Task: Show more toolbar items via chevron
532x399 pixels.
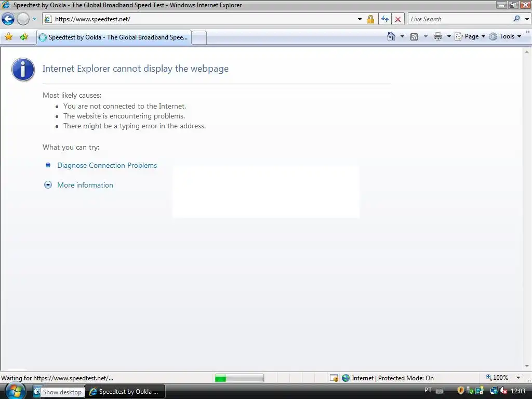Action: coord(528,32)
